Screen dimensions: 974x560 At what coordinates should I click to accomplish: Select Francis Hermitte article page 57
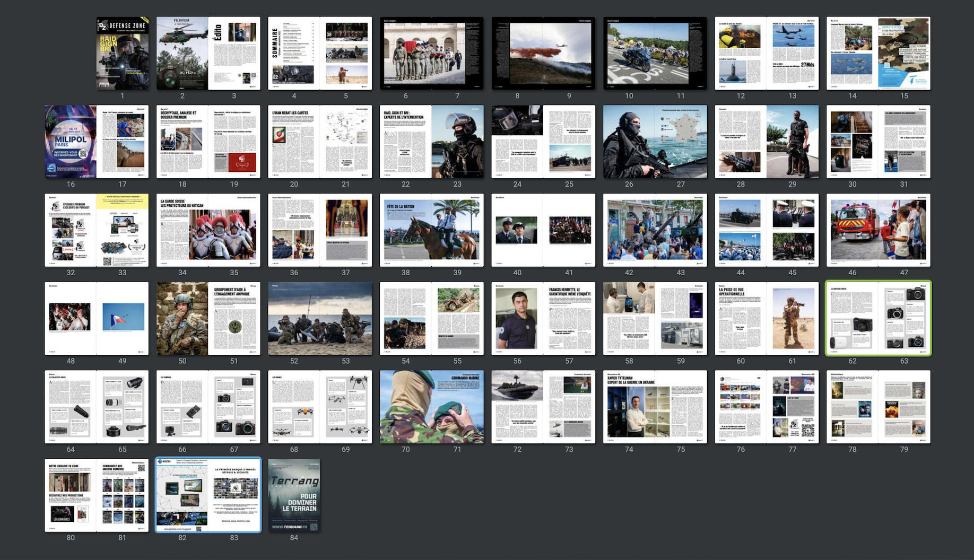coord(569,318)
